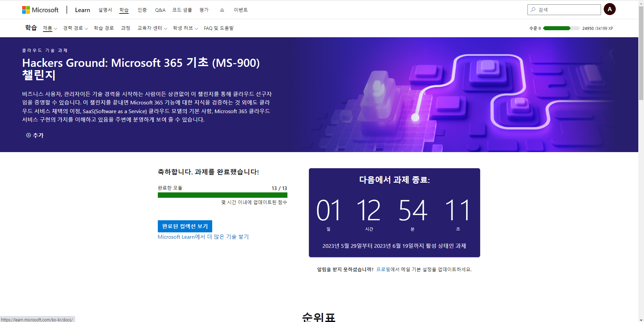This screenshot has height=322, width=644.
Task: Expand the 제품 dropdown
Action: pos(49,28)
